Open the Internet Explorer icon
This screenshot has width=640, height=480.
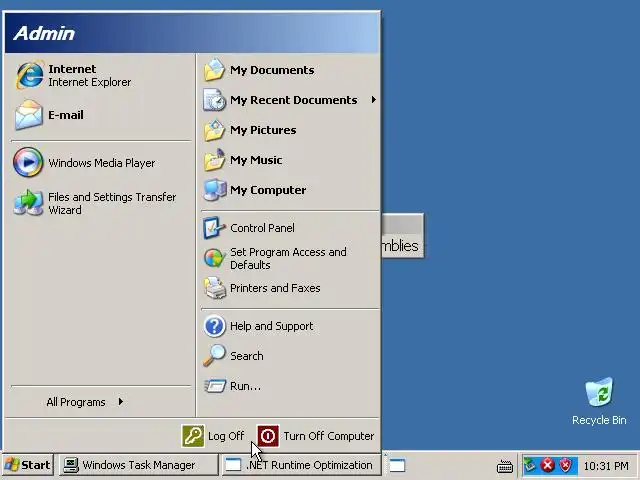pos(29,75)
